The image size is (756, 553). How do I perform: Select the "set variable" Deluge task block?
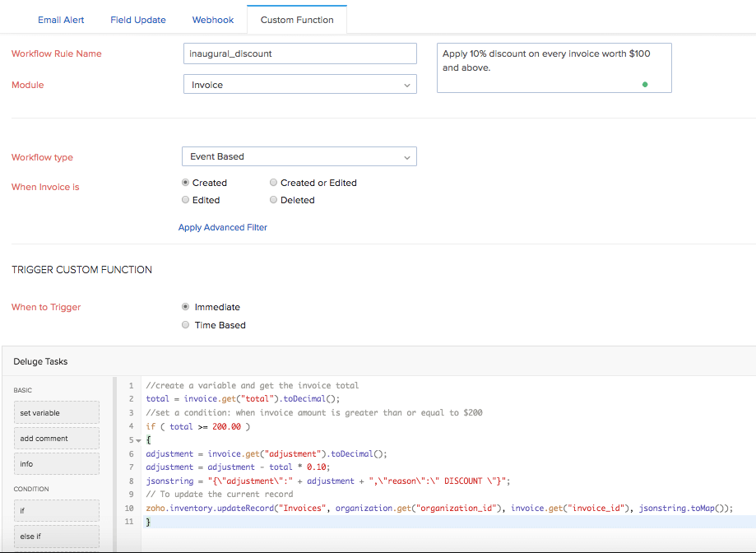point(56,411)
